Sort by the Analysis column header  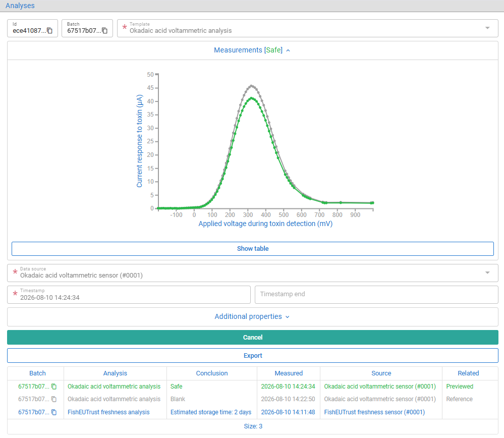pyautogui.click(x=115, y=373)
